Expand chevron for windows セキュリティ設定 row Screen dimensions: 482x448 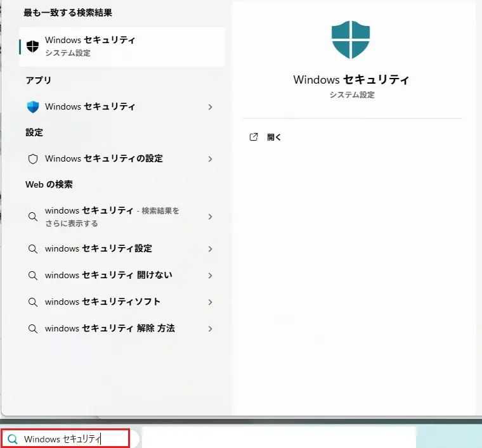click(211, 249)
